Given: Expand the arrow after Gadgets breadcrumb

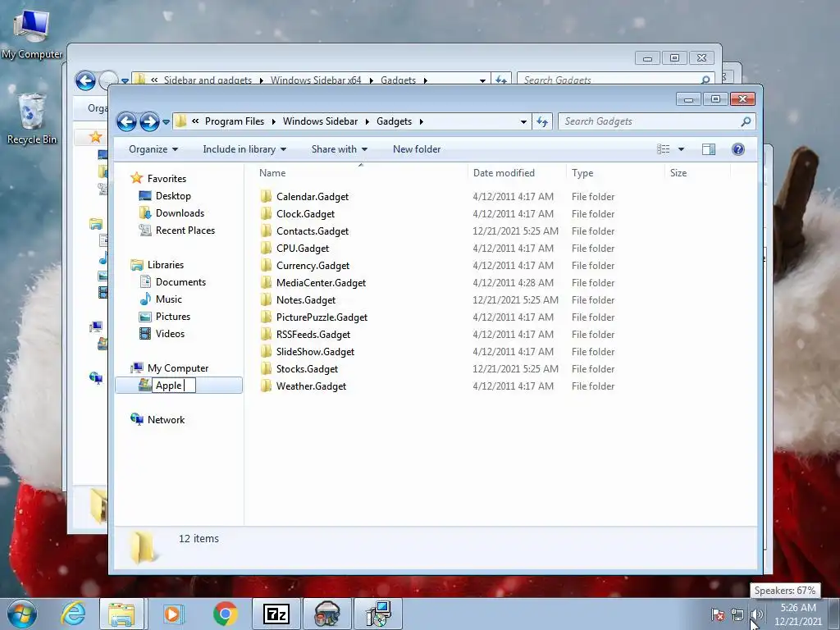Looking at the screenshot, I should point(422,121).
